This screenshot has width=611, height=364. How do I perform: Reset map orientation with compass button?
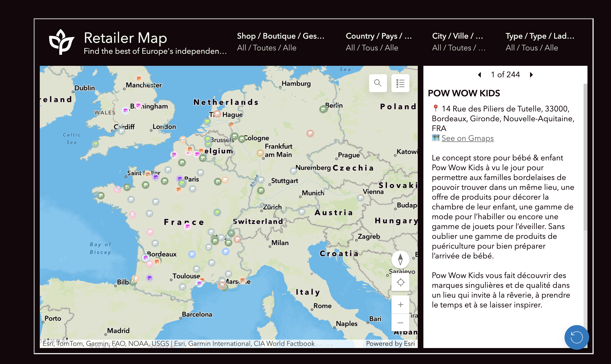tap(400, 259)
